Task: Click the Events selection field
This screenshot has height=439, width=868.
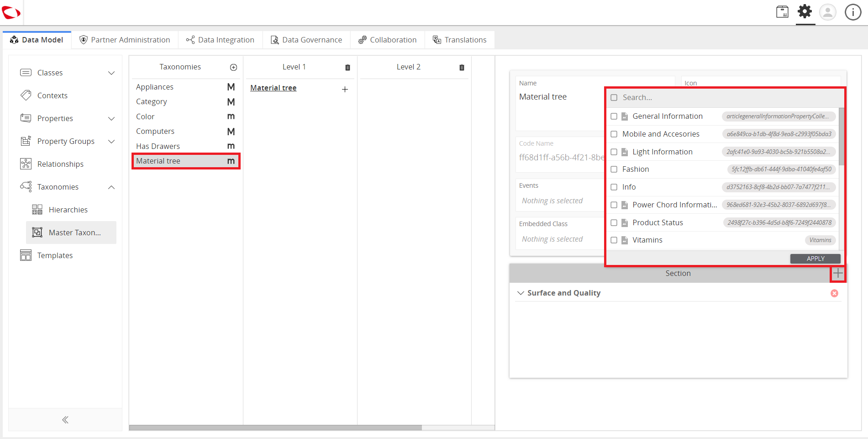Action: [561, 201]
